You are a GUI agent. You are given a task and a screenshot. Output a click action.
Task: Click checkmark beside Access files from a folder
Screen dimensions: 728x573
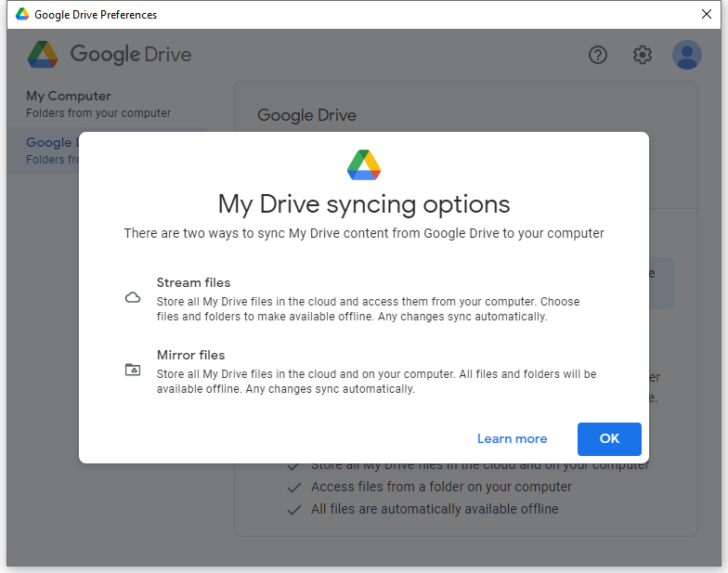[x=293, y=487]
